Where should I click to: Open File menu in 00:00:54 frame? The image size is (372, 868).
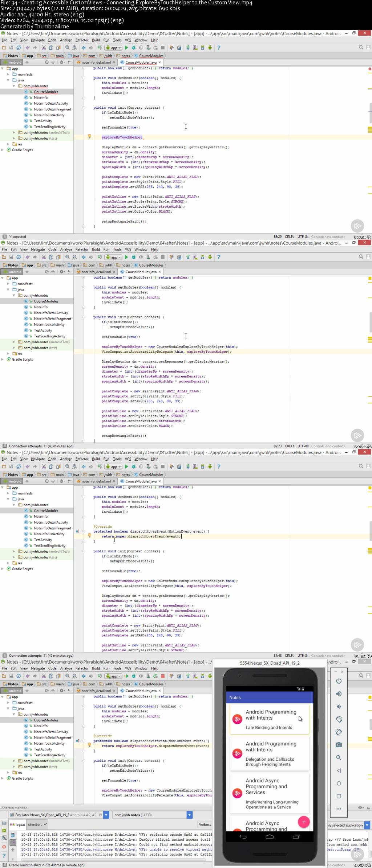pyautogui.click(x=4, y=40)
